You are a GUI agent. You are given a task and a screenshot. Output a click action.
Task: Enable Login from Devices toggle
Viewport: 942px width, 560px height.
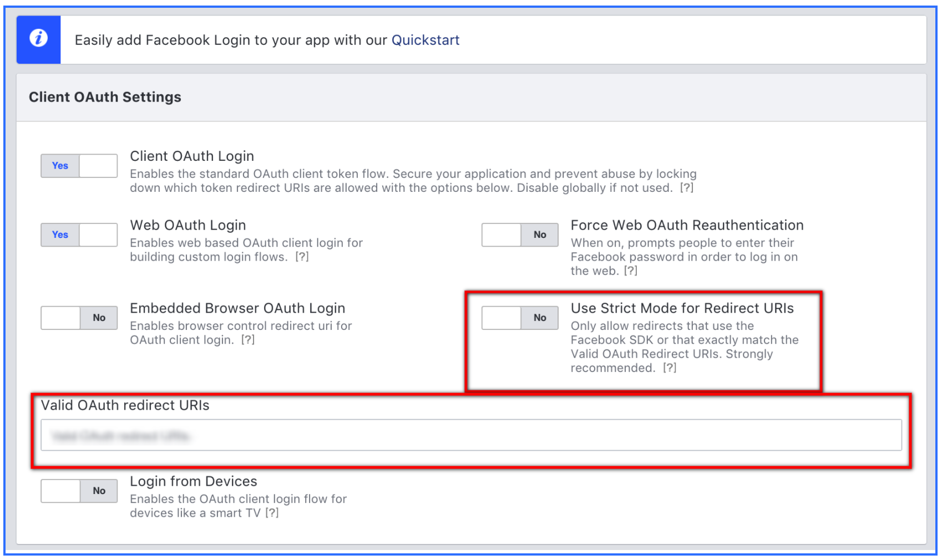79,491
